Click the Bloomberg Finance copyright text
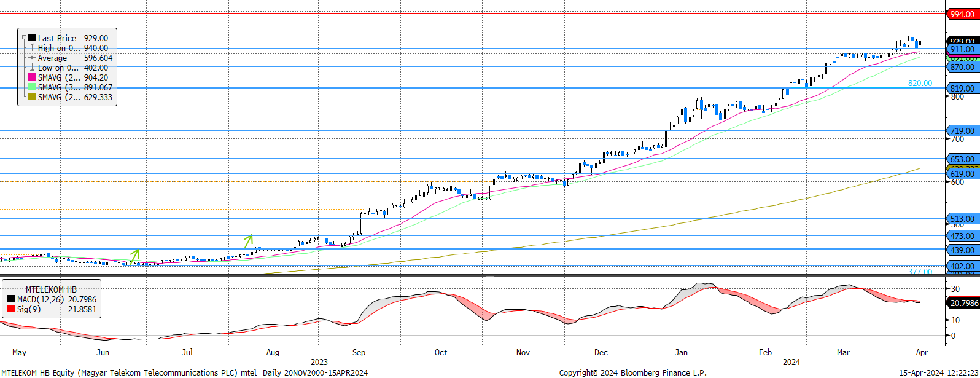Image resolution: width=980 pixels, height=378 pixels. point(633,372)
